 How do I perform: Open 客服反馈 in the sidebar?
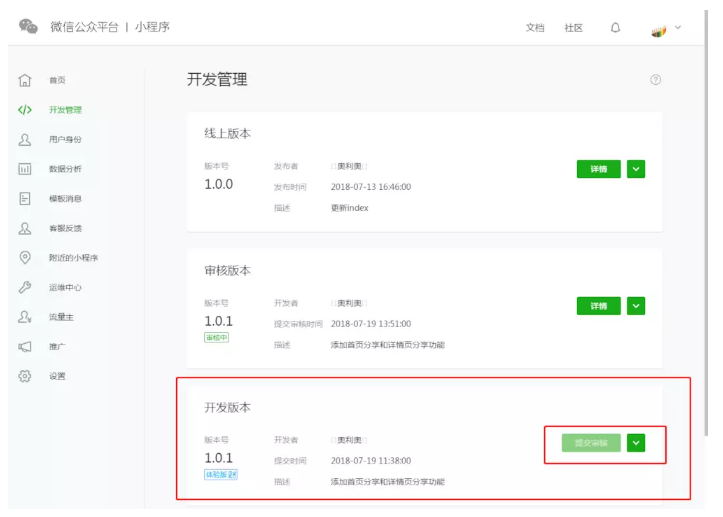click(65, 228)
